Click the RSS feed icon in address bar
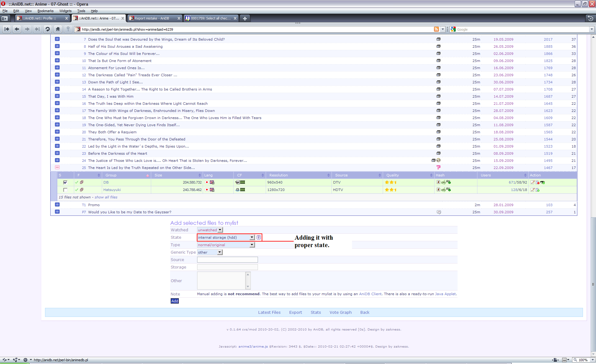Image resolution: width=596 pixels, height=364 pixels. (x=436, y=29)
